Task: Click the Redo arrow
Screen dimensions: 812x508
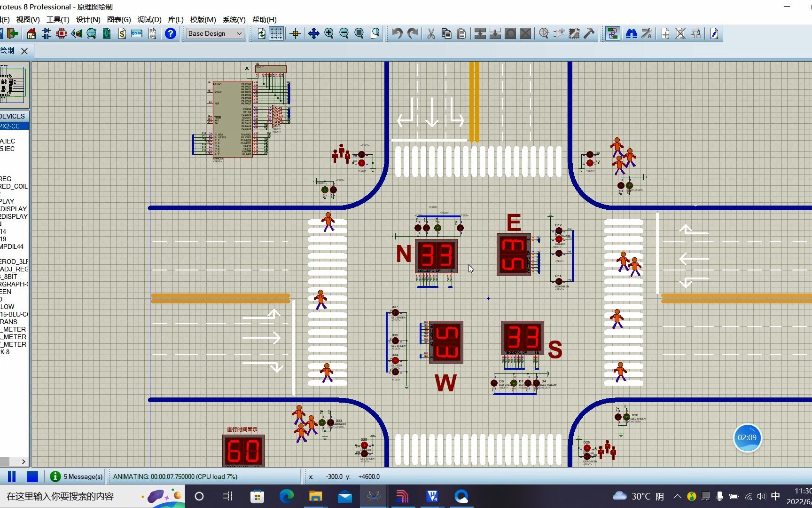Action: (x=413, y=33)
